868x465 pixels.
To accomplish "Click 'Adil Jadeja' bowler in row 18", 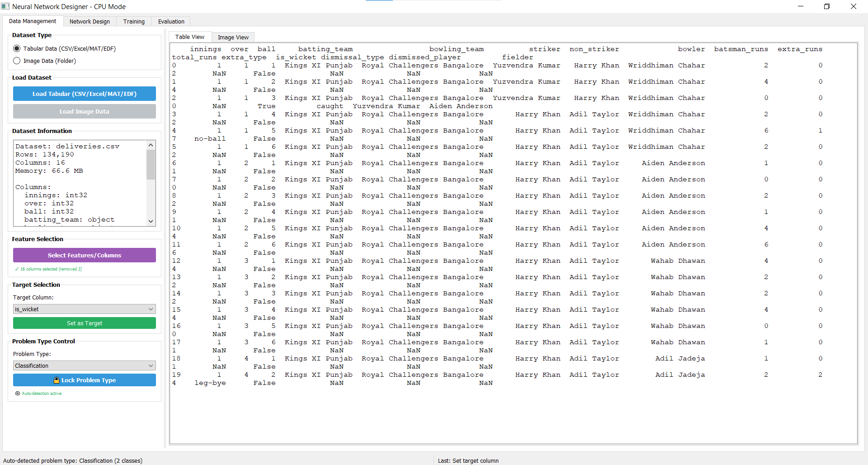I will point(680,358).
